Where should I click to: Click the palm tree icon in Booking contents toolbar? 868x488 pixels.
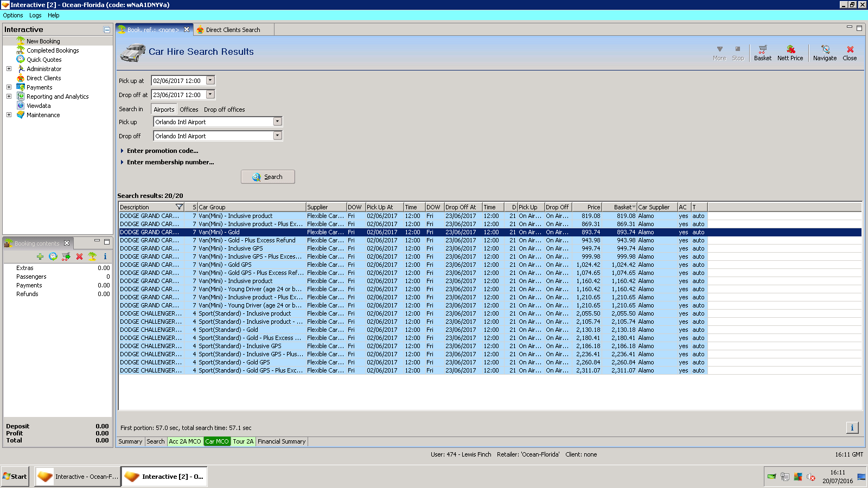click(92, 256)
